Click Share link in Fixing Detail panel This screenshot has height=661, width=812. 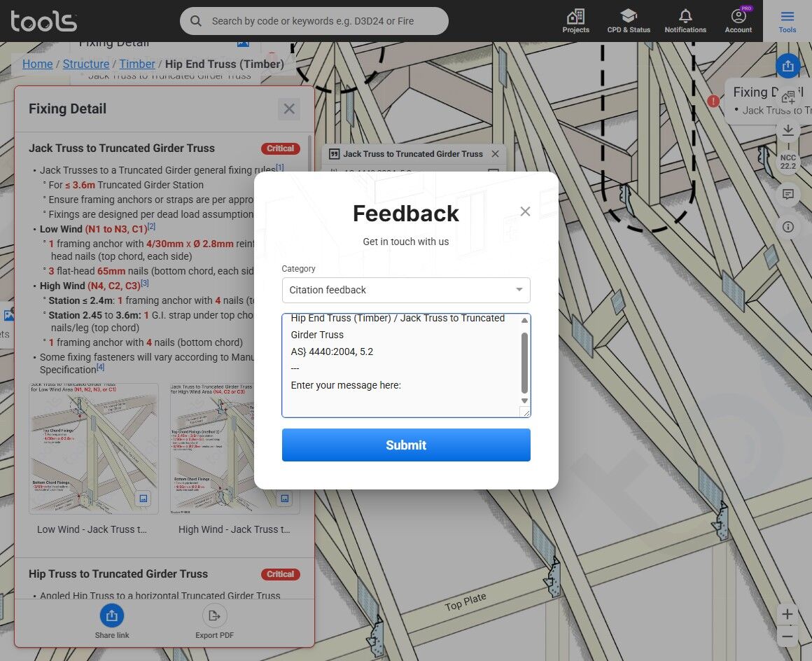(112, 621)
